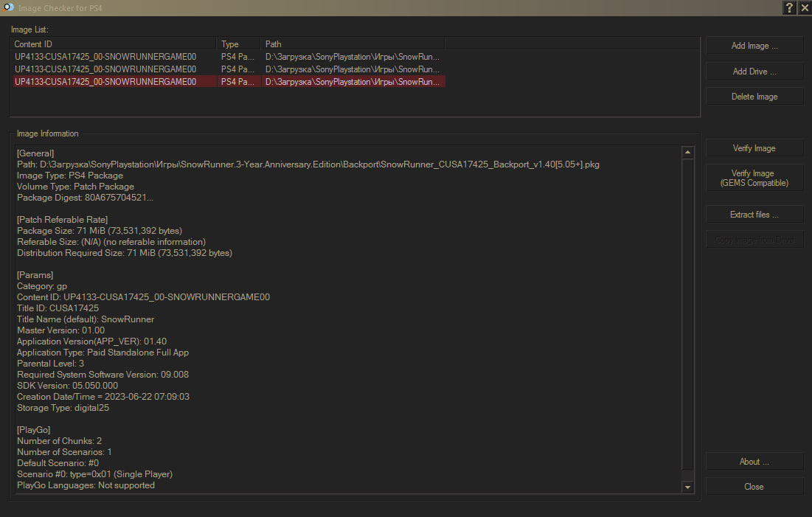Click the Number of Chunks: 2 line

pos(59,441)
